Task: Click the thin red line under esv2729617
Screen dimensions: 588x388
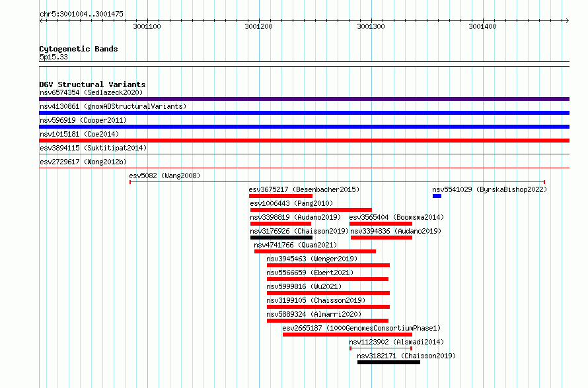Action: coord(304,168)
